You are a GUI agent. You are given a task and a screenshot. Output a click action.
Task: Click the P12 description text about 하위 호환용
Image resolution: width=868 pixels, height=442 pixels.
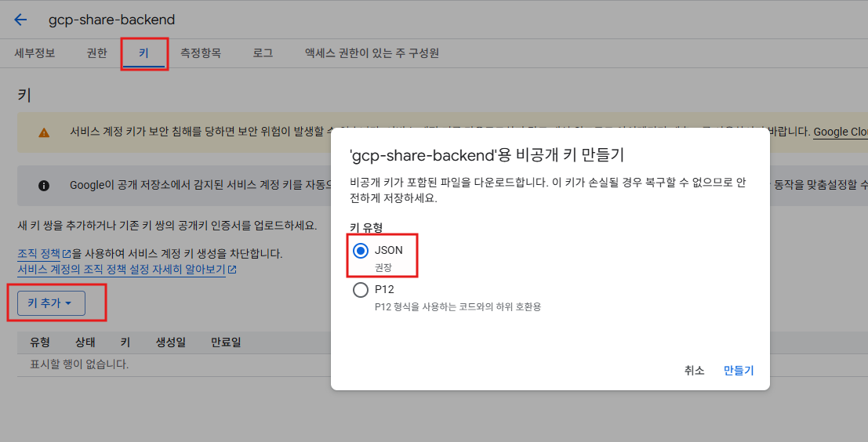[458, 306]
